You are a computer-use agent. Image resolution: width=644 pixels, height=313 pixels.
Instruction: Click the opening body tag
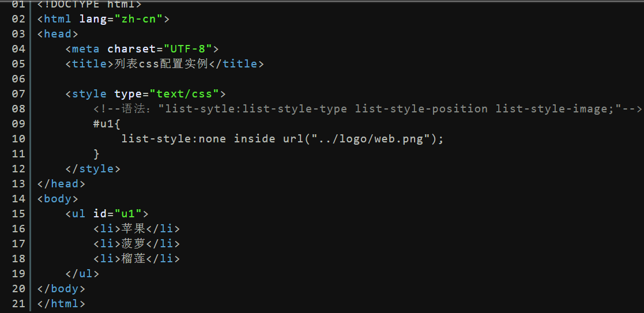[58, 198]
